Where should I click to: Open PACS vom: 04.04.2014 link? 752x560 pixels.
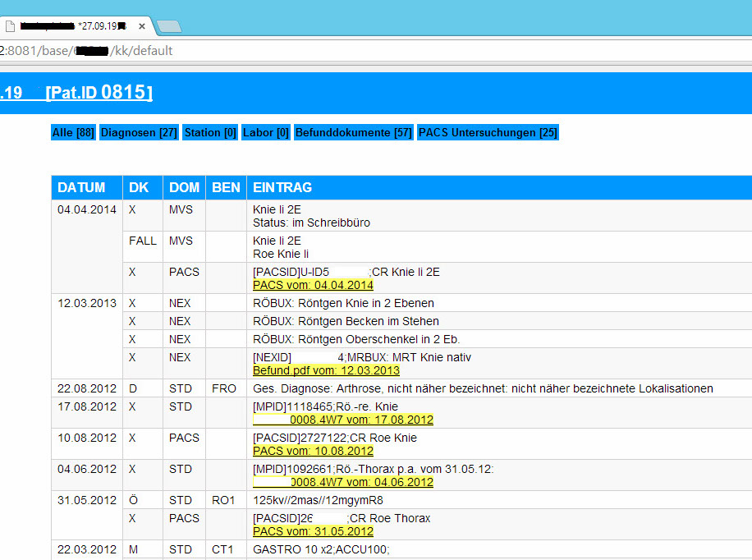pos(313,286)
